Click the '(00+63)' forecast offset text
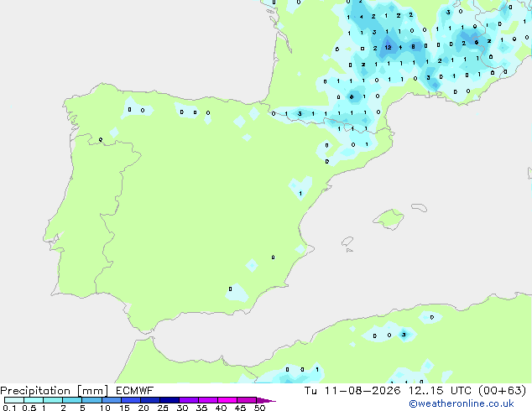This screenshot has width=532, height=411. (x=502, y=391)
